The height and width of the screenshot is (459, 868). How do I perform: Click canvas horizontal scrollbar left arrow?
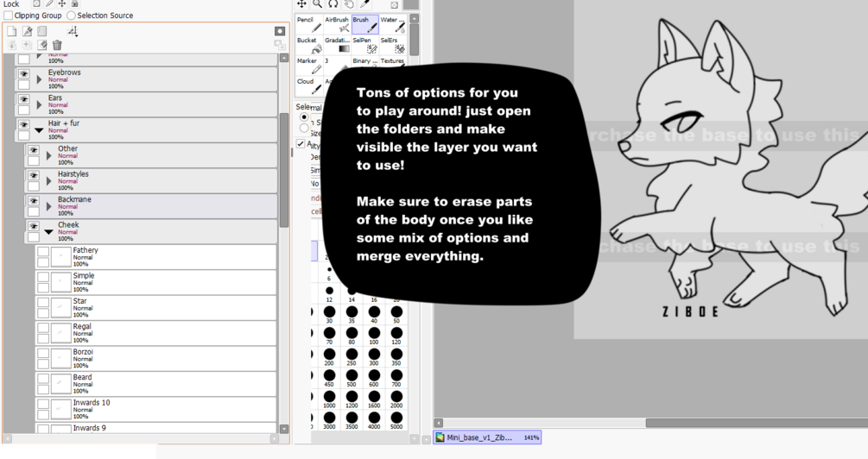[x=438, y=423]
